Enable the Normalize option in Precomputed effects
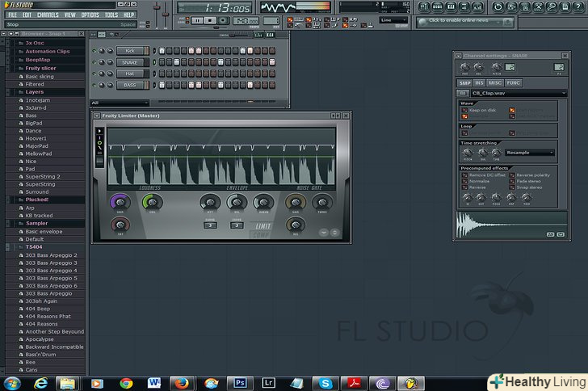This screenshot has width=588, height=391. pyautogui.click(x=465, y=181)
